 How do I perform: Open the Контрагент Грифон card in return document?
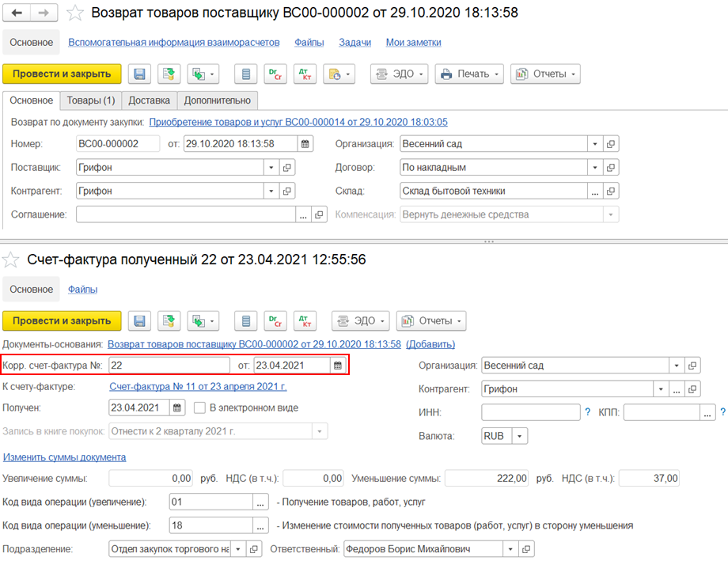pyautogui.click(x=287, y=191)
